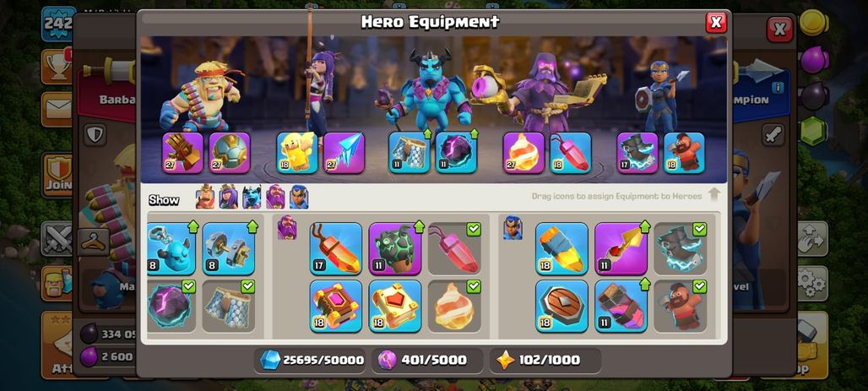Choose the Rocket Spear equipment level 11
868x391 pixels.
(x=621, y=248)
